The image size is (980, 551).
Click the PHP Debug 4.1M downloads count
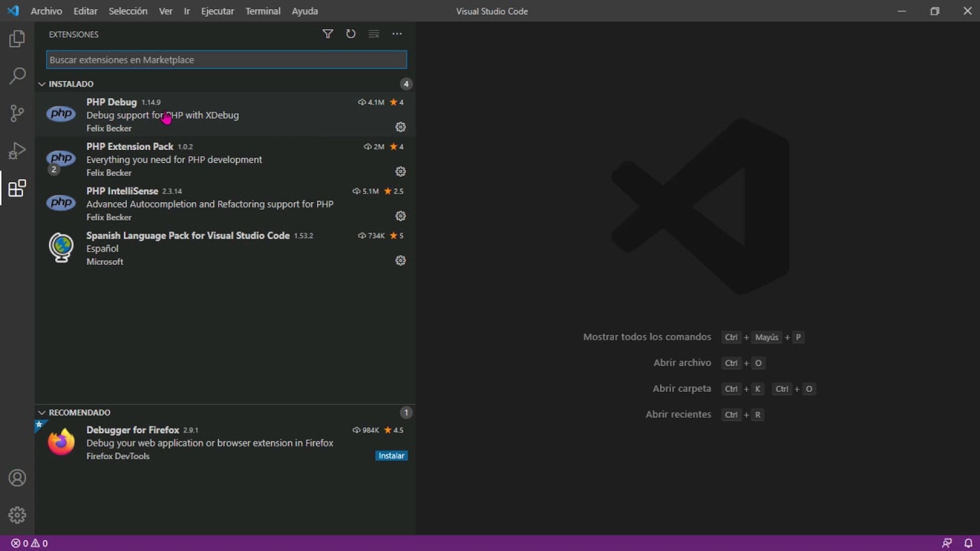click(371, 103)
